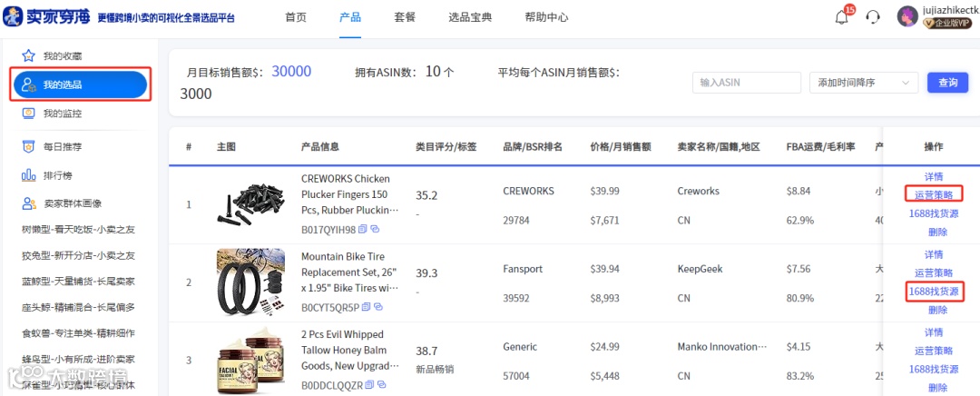Click 1688找货源 for the Mountain Bike Tire row
This screenshot has width=980, height=396.
coord(934,292)
